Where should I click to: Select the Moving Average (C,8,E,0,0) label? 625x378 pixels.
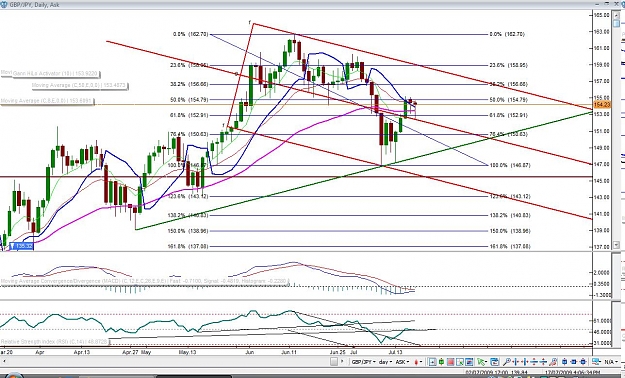coord(46,101)
